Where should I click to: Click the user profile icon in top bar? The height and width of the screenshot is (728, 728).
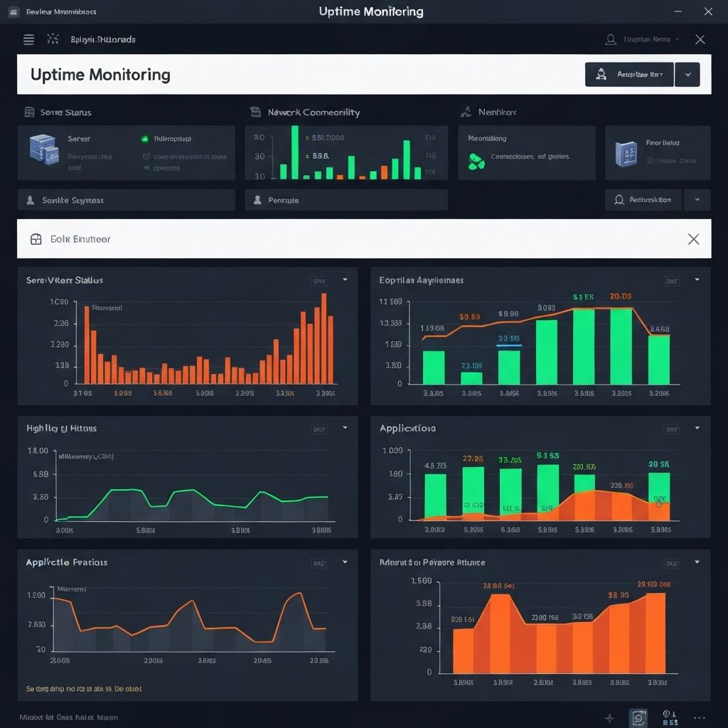tap(611, 40)
